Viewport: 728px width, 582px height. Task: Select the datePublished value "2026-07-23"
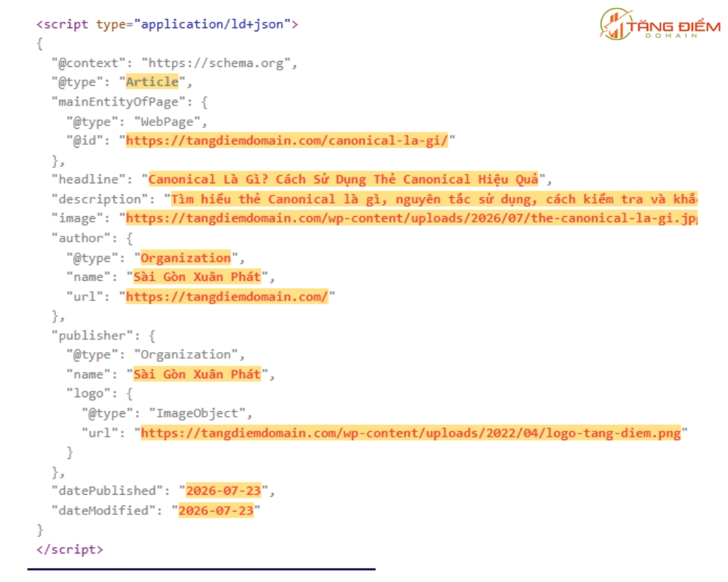click(x=223, y=490)
